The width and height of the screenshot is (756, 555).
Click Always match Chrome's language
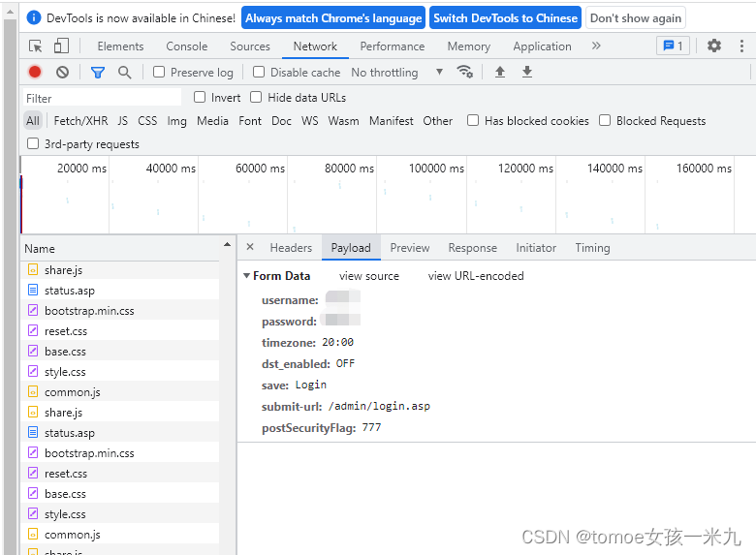coord(333,17)
